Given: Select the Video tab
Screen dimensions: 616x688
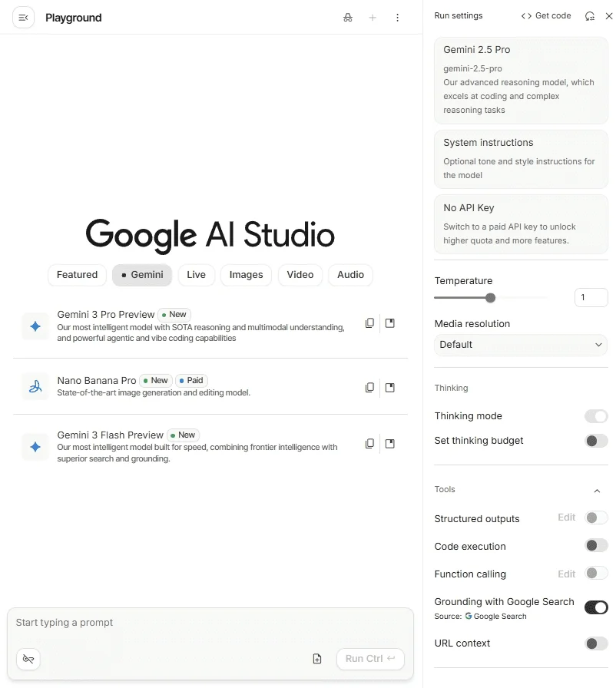Looking at the screenshot, I should (300, 275).
